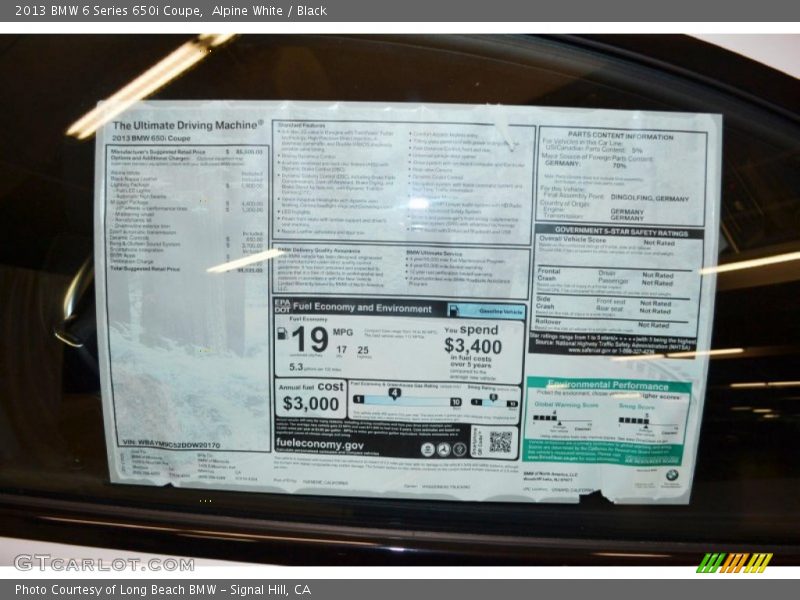Select the fuel pump icon on the EPA label

pos(281,335)
